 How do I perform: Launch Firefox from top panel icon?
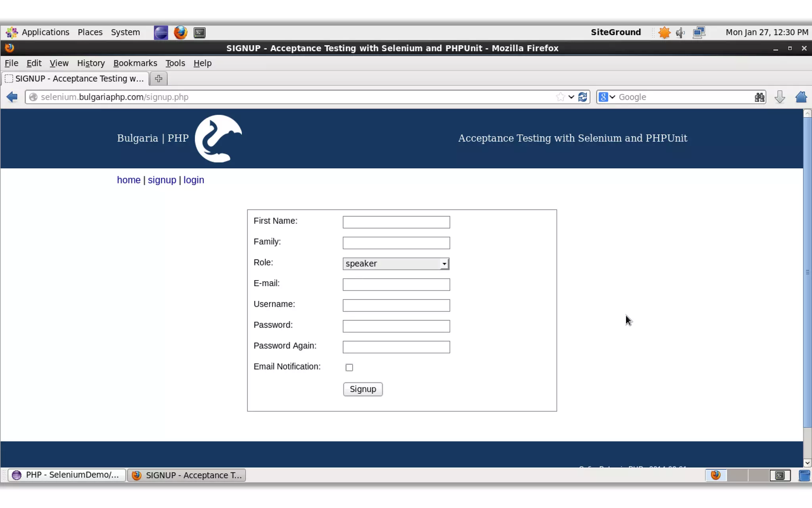tap(180, 33)
